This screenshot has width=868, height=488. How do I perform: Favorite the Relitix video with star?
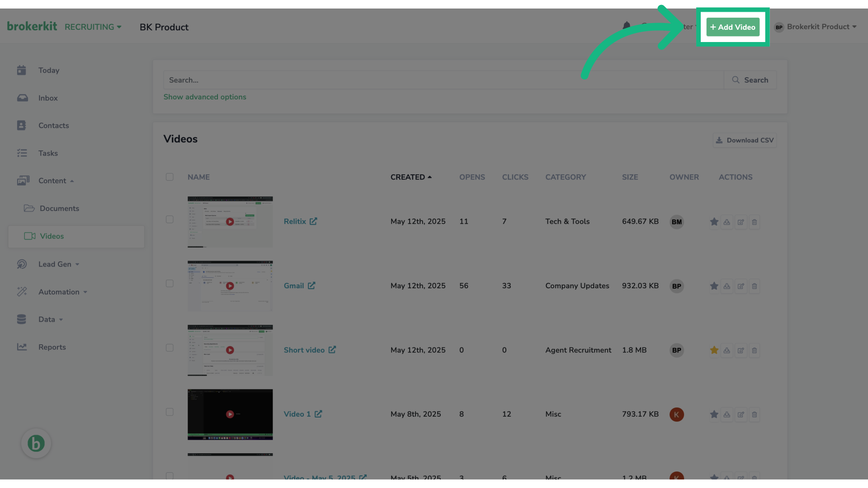pos(714,222)
